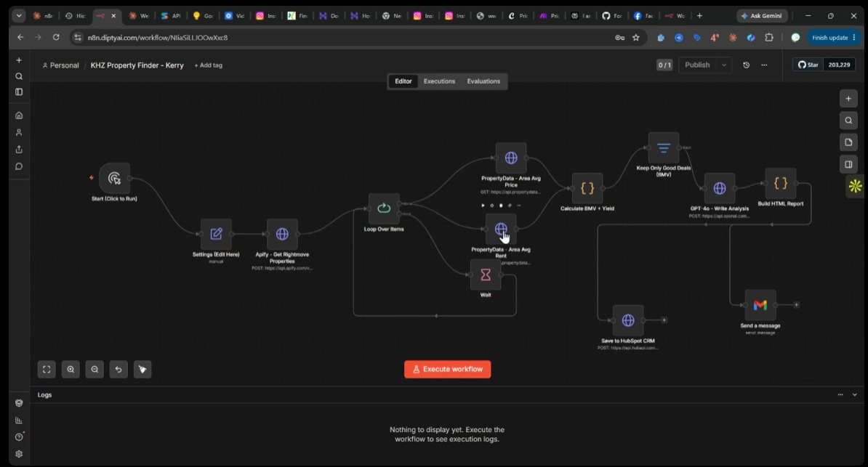The width and height of the screenshot is (868, 467).
Task: Go to the Personal project breadcrumb
Action: point(61,65)
